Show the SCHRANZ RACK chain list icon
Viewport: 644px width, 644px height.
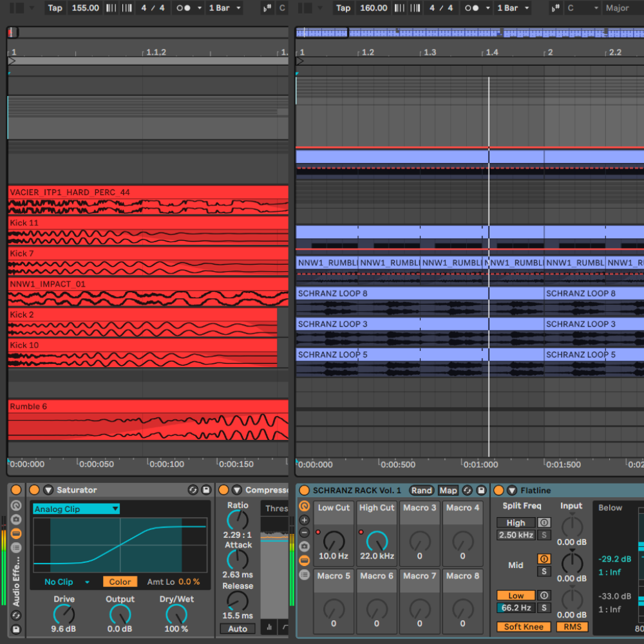point(305,574)
